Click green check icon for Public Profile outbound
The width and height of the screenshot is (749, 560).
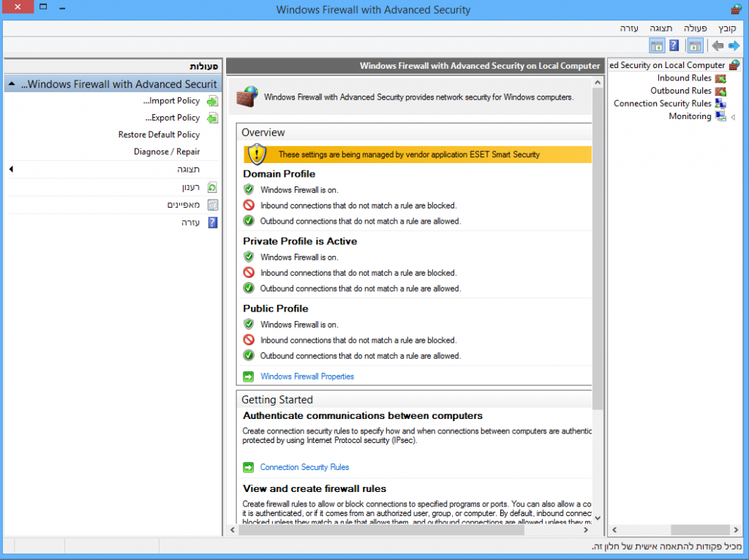point(249,356)
